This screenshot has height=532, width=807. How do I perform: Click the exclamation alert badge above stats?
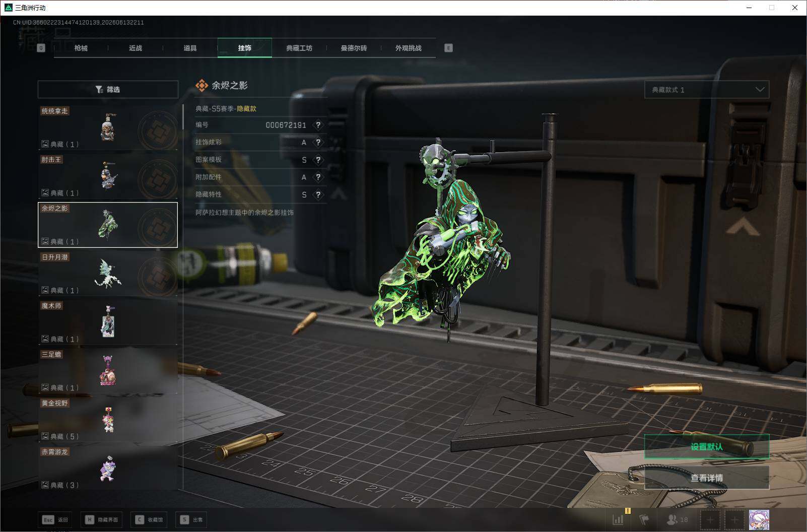pyautogui.click(x=628, y=511)
